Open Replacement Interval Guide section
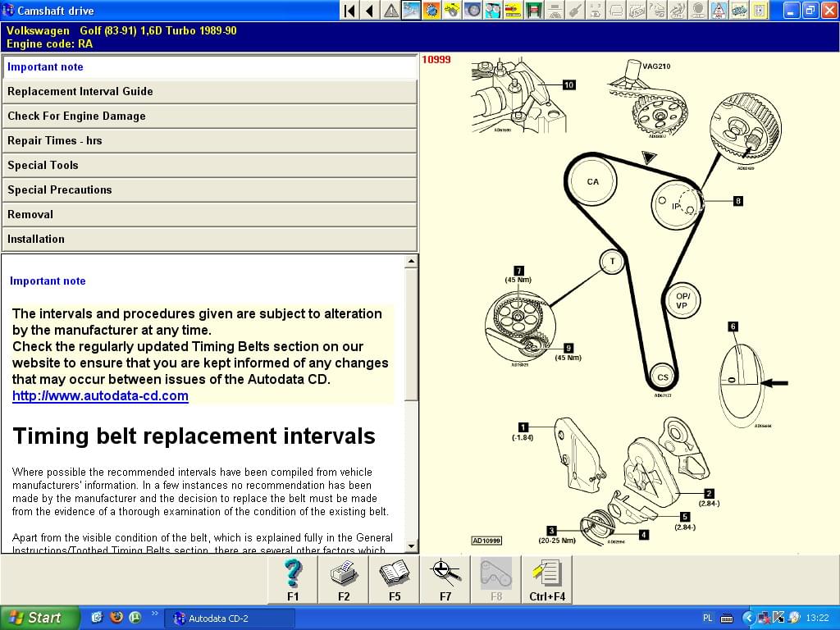The width and height of the screenshot is (840, 630). [x=209, y=92]
